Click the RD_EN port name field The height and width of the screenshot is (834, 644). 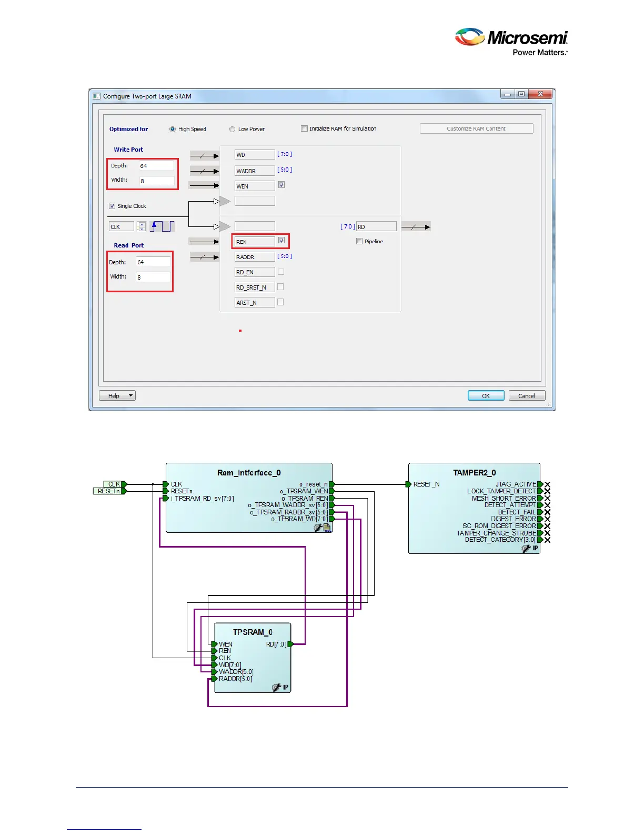(255, 272)
